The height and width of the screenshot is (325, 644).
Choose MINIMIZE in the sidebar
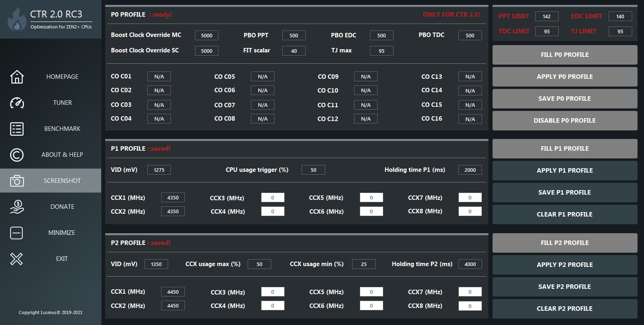[x=62, y=233]
